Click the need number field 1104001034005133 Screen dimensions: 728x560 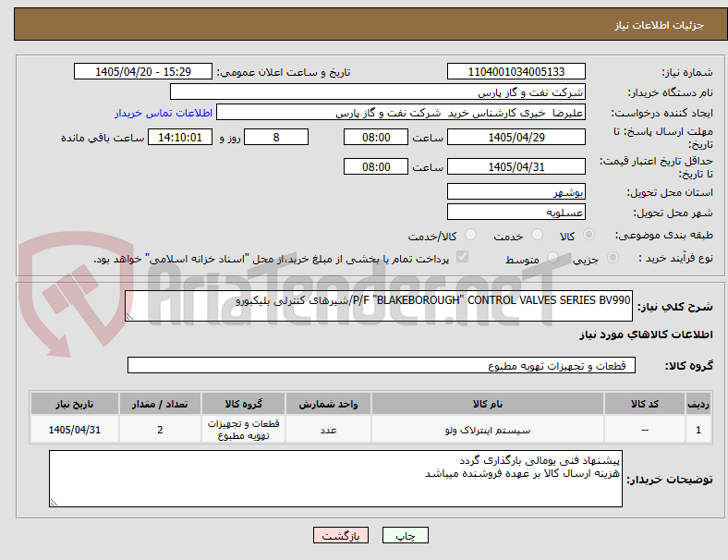click(516, 71)
